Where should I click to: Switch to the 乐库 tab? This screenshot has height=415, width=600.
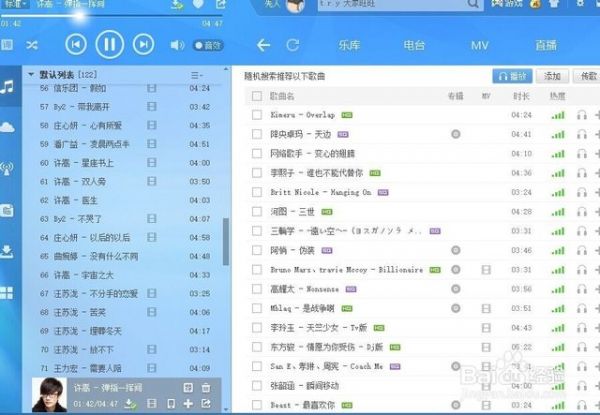pyautogui.click(x=348, y=45)
